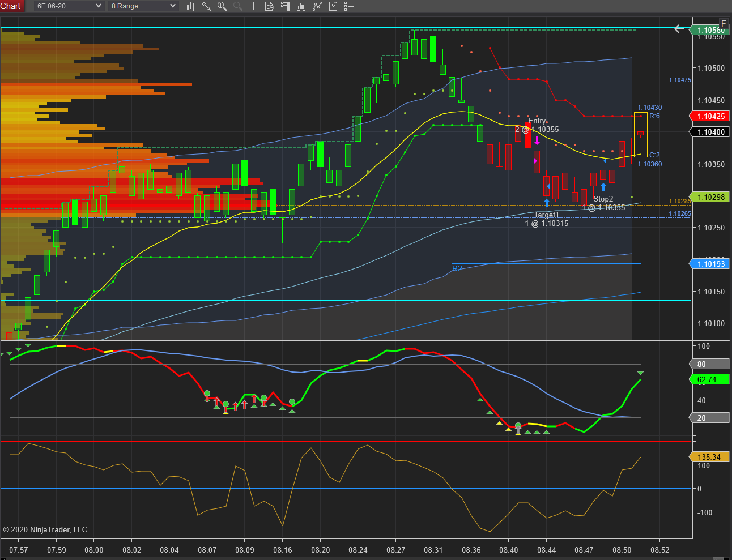Toggle the Chart Trader panel icon
732x560 pixels.
(286, 6)
